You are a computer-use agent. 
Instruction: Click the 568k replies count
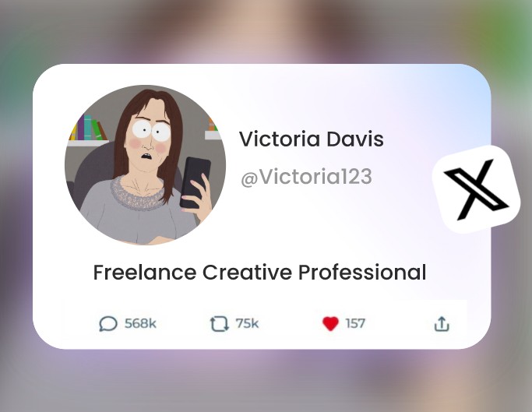(x=140, y=323)
